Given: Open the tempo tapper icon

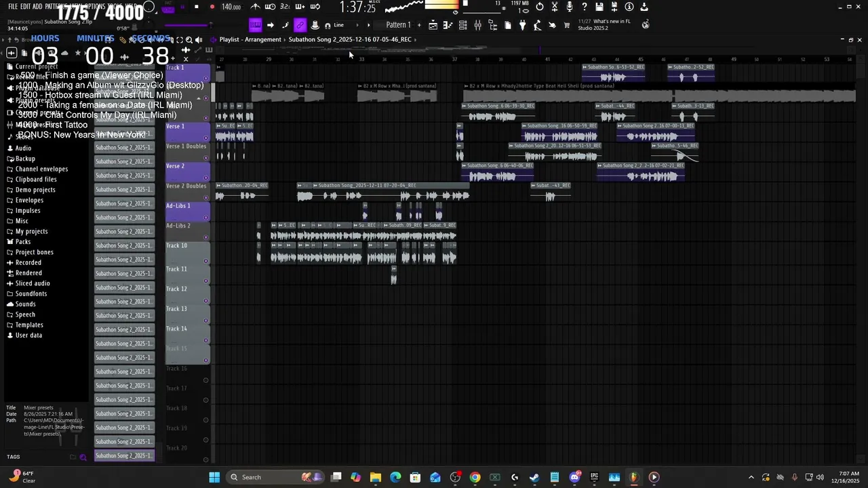Looking at the screenshot, I should (537, 25).
